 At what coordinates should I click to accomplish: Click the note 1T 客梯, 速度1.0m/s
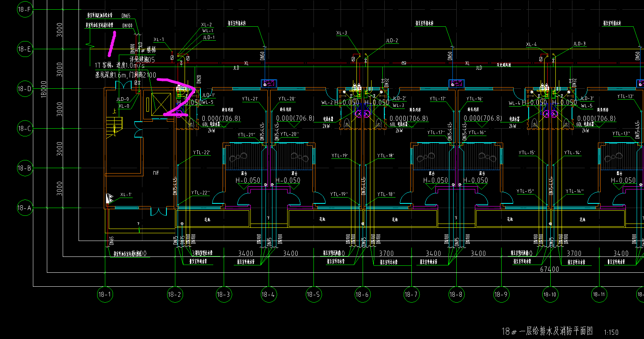click(120, 65)
